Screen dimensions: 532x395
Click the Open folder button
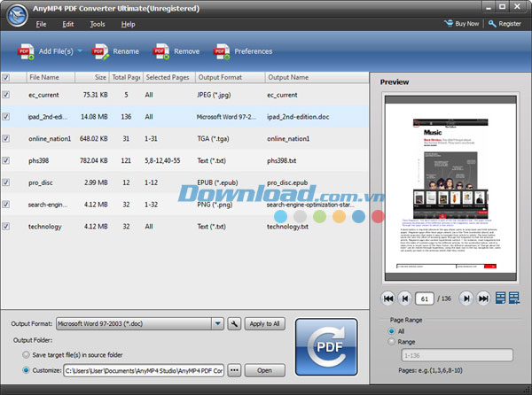coord(264,370)
